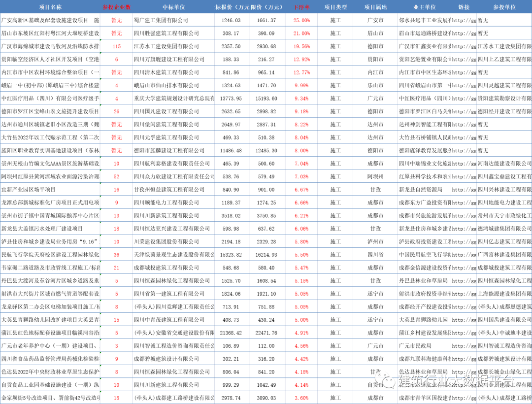
Task: Click cell 甘孜州恒益建筑工程有限公司
Action: [169, 190]
